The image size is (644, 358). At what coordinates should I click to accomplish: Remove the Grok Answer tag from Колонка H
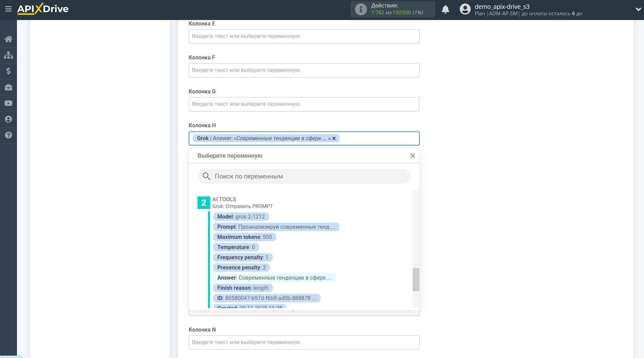[x=334, y=138]
